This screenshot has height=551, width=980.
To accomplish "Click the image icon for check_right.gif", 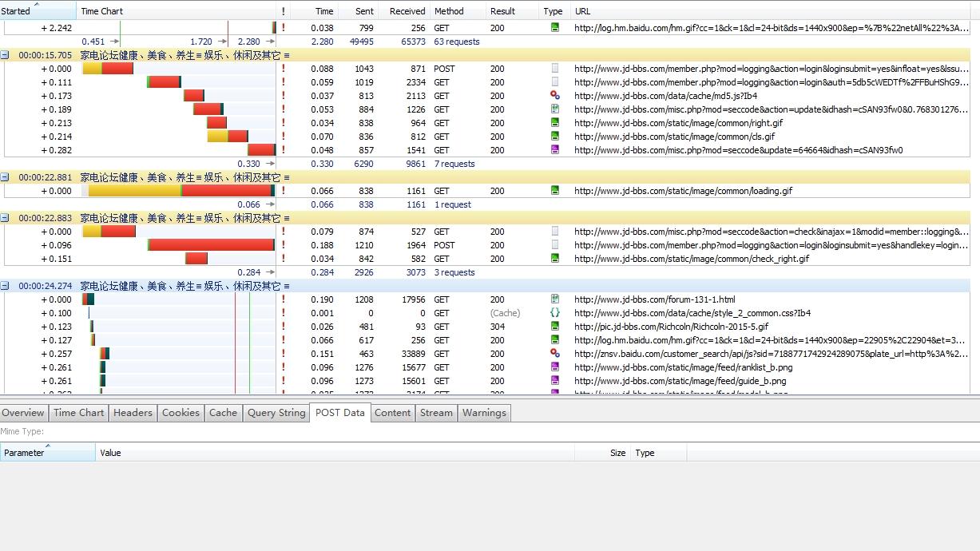I will coord(555,259).
